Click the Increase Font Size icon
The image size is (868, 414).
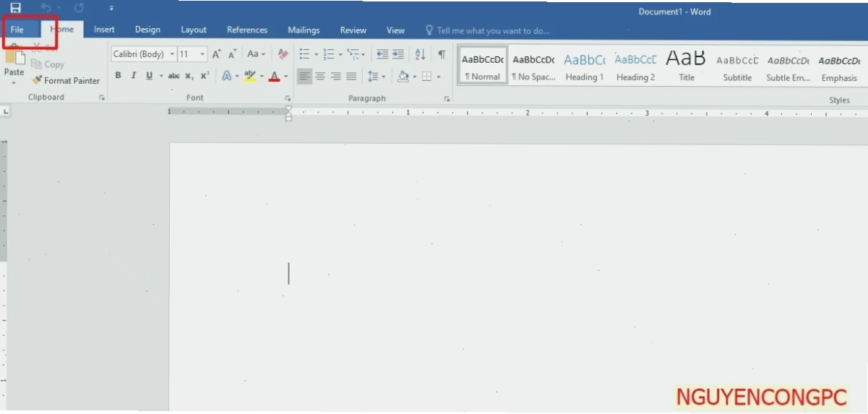point(216,54)
